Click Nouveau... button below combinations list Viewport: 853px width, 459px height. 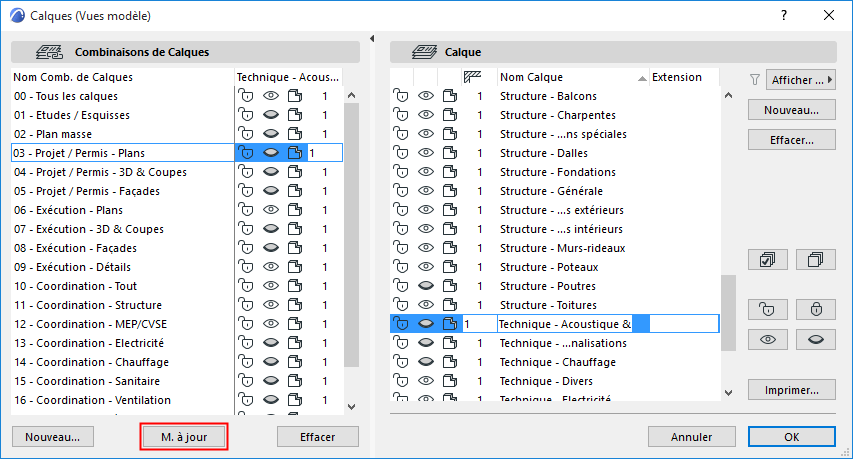pyautogui.click(x=53, y=437)
